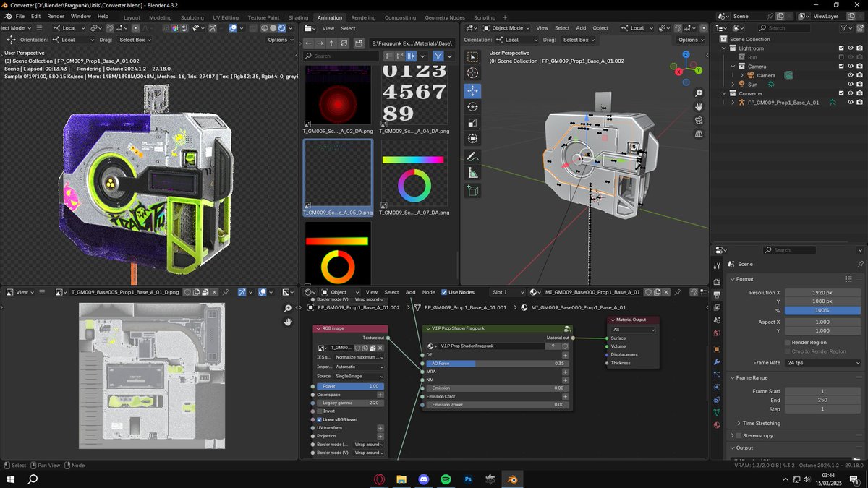The image size is (868, 488).
Task: Open Spotify from the taskbar
Action: coord(446,479)
